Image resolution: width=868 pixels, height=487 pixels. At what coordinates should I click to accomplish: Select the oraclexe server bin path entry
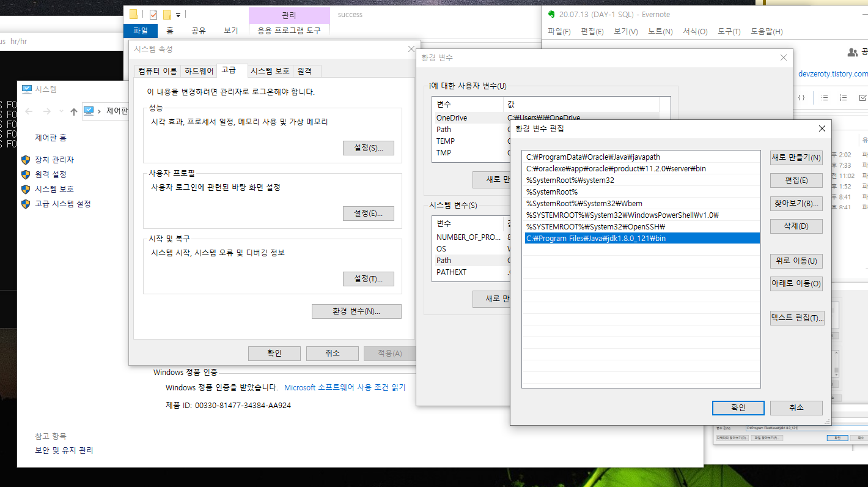pos(641,169)
